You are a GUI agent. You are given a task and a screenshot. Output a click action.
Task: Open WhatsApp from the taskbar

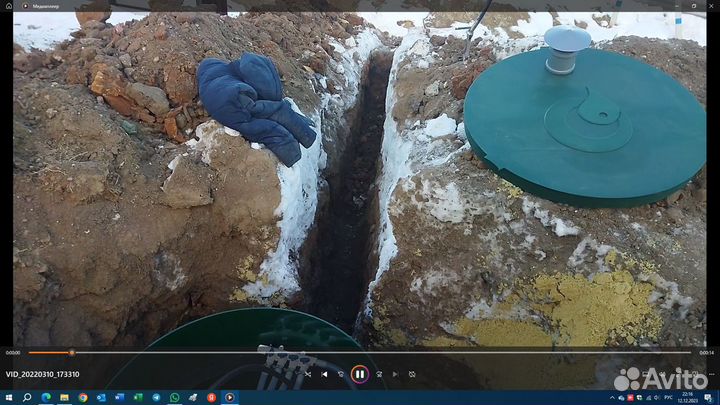(174, 397)
